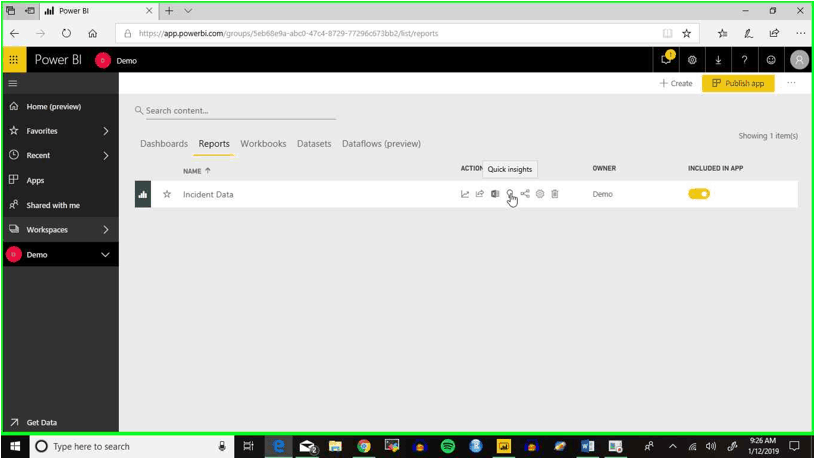Click Windows Type here to search box

(130, 446)
